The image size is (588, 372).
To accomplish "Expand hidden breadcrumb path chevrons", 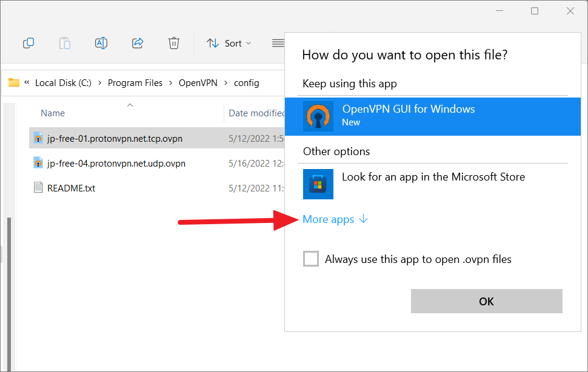I will coord(27,83).
